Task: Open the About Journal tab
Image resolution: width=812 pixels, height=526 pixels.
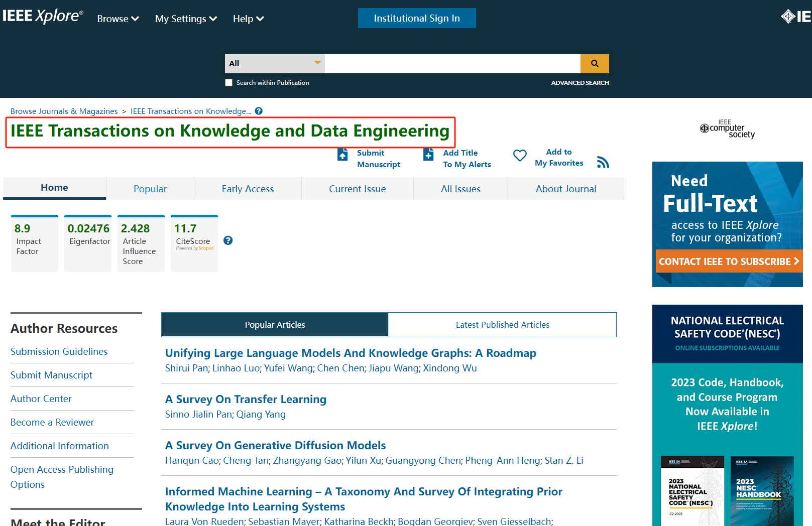Action: pos(566,189)
